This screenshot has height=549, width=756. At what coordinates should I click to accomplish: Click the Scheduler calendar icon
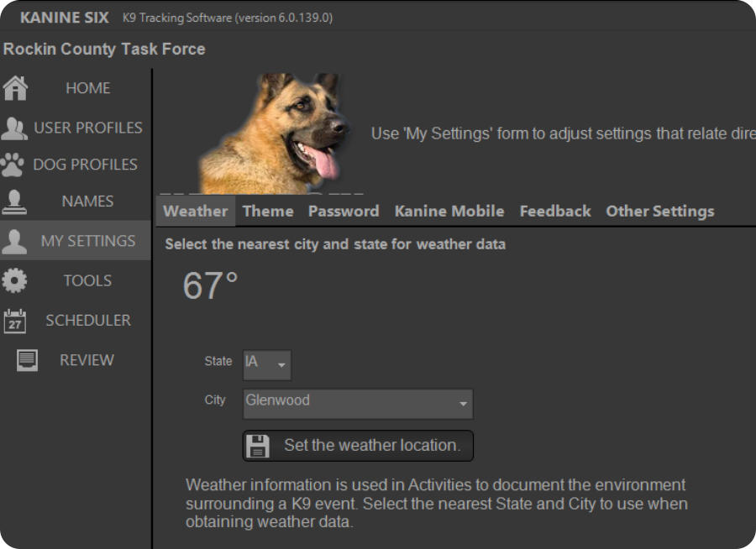[15, 321]
